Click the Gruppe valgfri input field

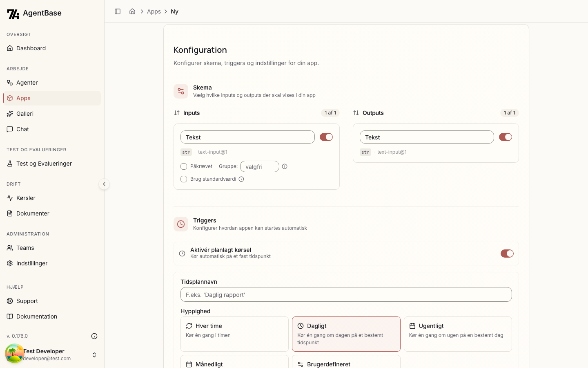(260, 166)
